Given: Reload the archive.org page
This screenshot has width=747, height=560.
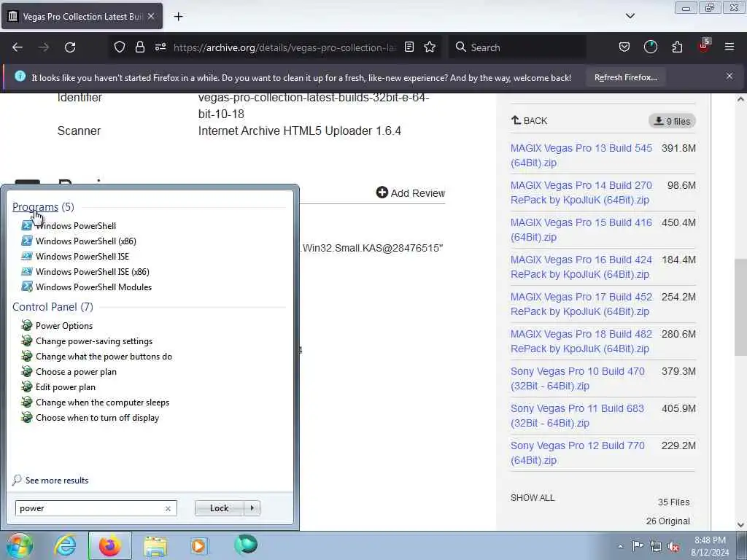Looking at the screenshot, I should (x=70, y=47).
